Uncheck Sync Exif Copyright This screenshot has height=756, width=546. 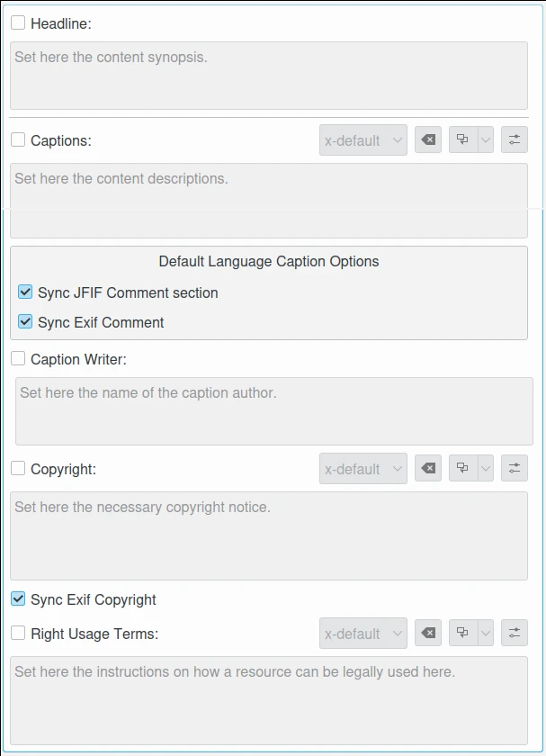pos(18,599)
